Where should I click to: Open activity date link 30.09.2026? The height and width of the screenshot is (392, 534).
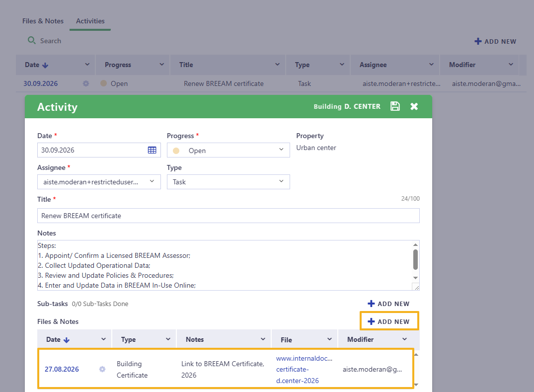click(x=41, y=83)
